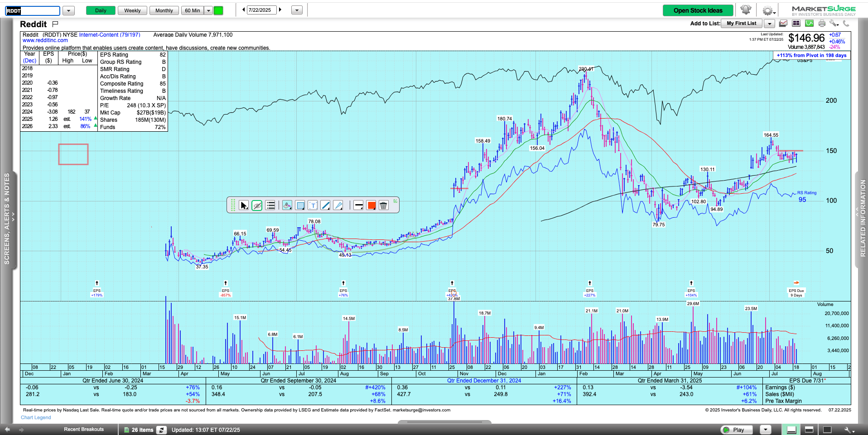
Task: Click the green curve pattern recognition icon
Action: click(809, 23)
